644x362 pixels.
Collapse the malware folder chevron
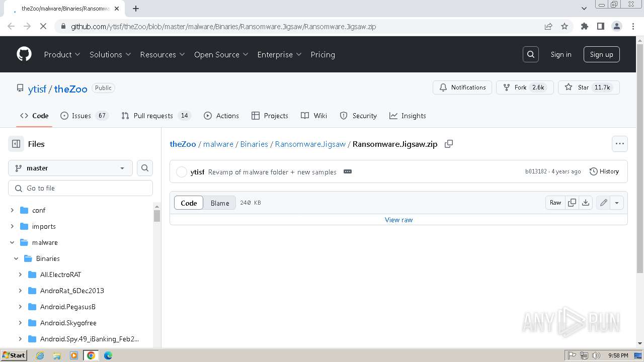12,242
